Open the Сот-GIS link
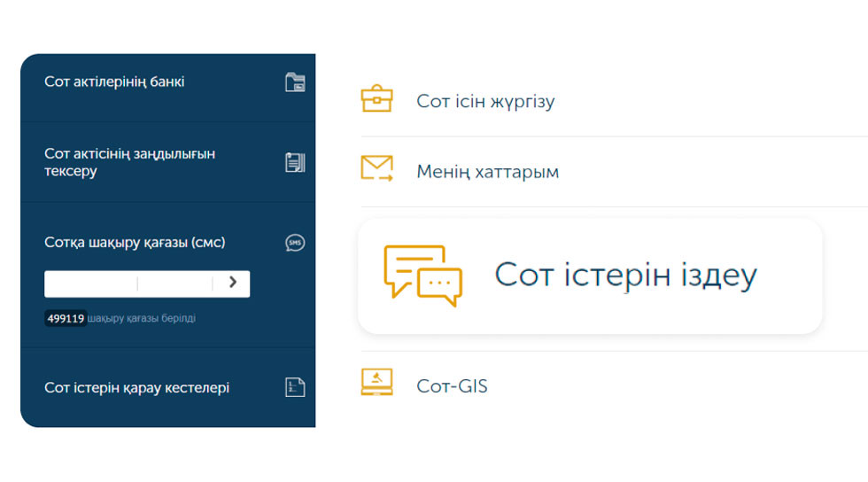The width and height of the screenshot is (868, 482). pos(452,387)
